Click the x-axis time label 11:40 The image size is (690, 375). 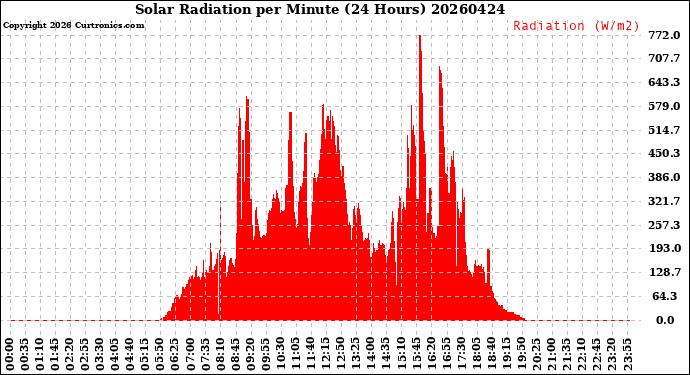[x=312, y=355]
